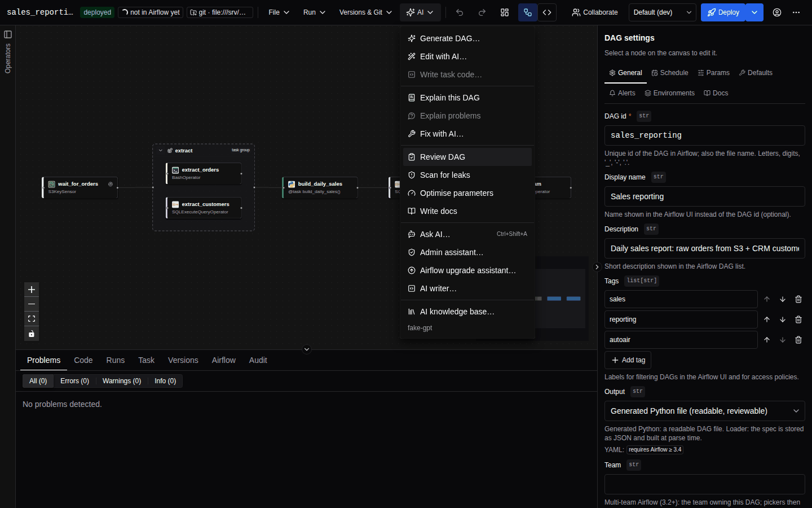Switch to the Schedule settings tab
The width and height of the screenshot is (812, 508).
(x=670, y=73)
